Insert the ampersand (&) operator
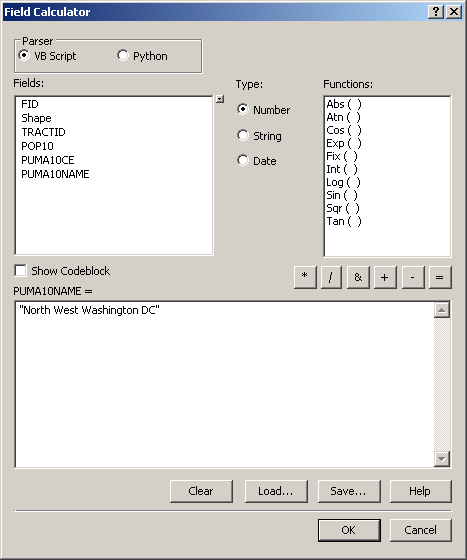467x560 pixels. click(x=358, y=277)
